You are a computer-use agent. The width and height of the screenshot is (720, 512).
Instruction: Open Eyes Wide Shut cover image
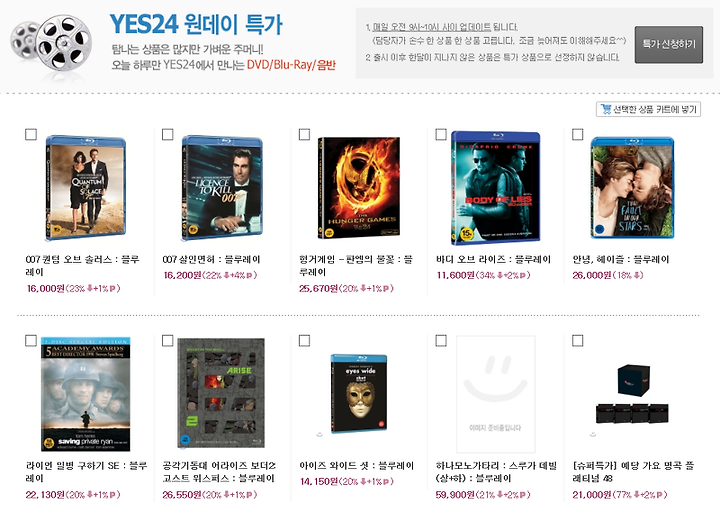click(x=359, y=393)
